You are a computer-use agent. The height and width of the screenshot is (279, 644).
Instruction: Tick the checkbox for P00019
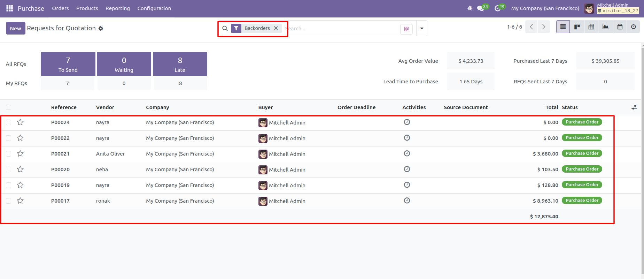(9, 185)
